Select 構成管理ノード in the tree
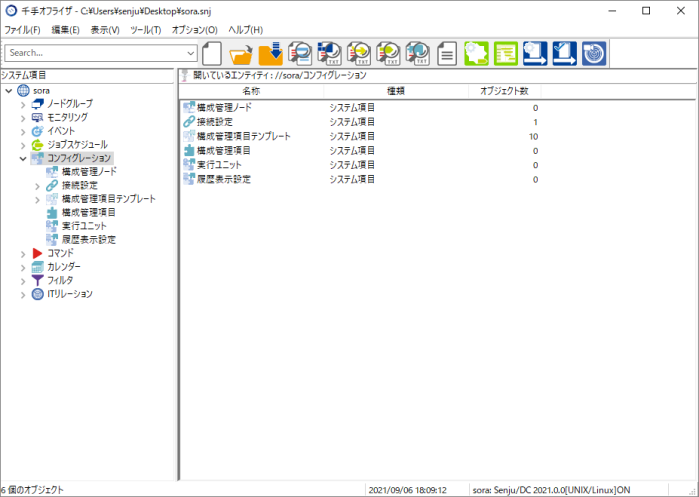The width and height of the screenshot is (699, 497). point(89,172)
